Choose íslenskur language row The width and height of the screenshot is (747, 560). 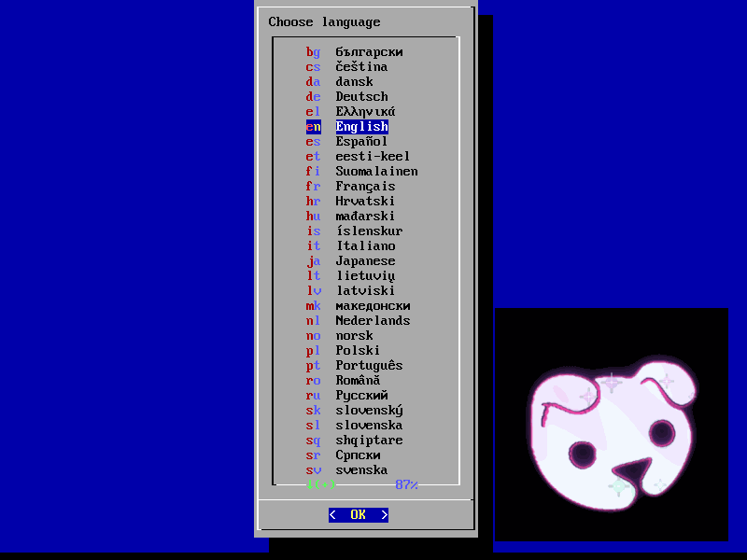(355, 231)
